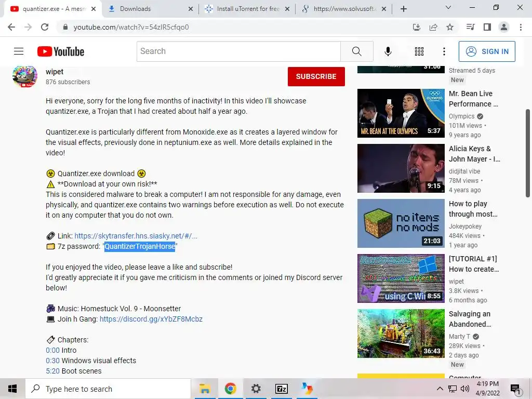
Task: Click the YouTube search input field
Action: pyautogui.click(x=238, y=51)
